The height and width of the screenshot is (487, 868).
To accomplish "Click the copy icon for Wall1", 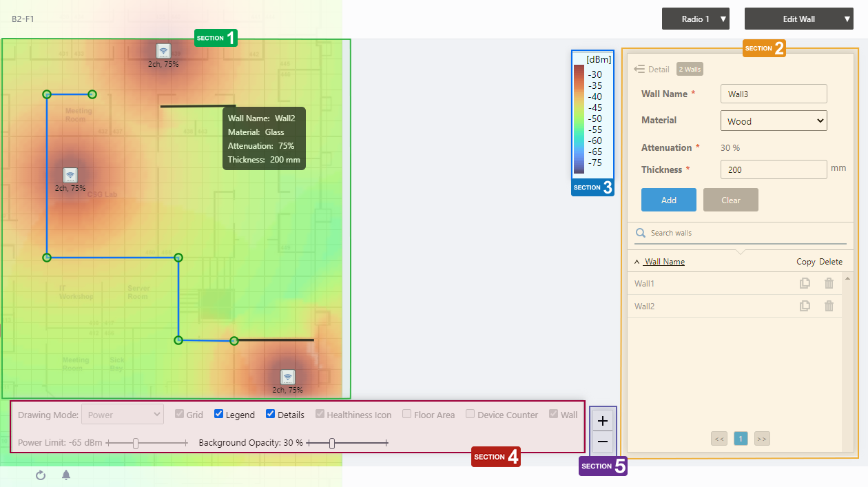I will 805,283.
